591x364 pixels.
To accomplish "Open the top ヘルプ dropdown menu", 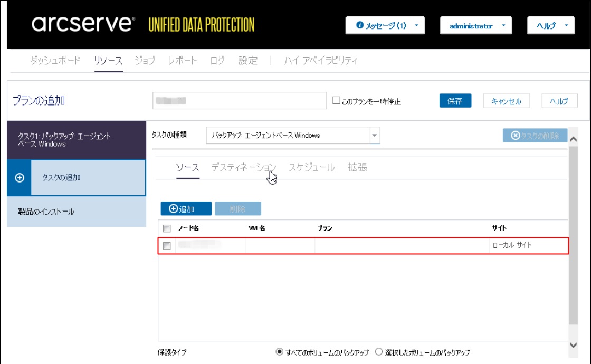I will pyautogui.click(x=551, y=26).
